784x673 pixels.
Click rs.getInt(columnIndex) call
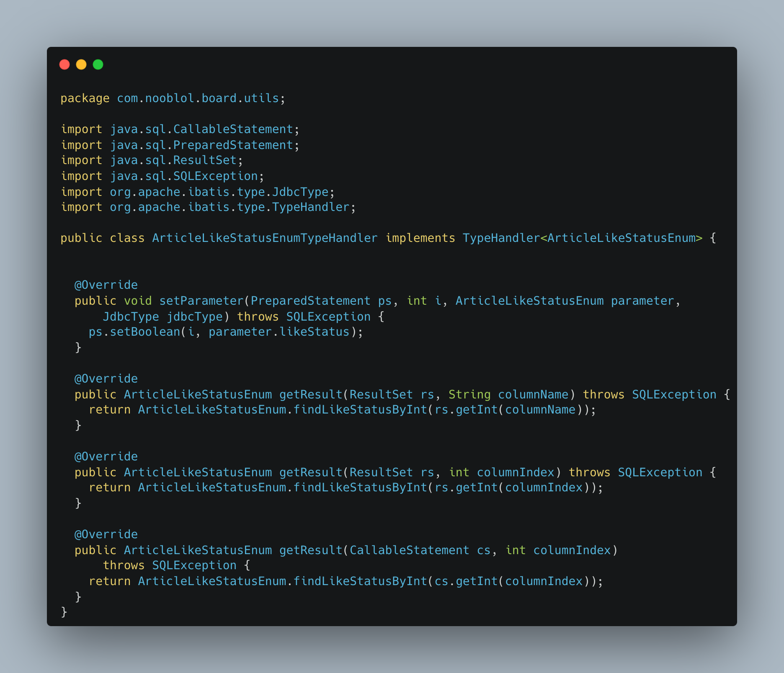512,488
